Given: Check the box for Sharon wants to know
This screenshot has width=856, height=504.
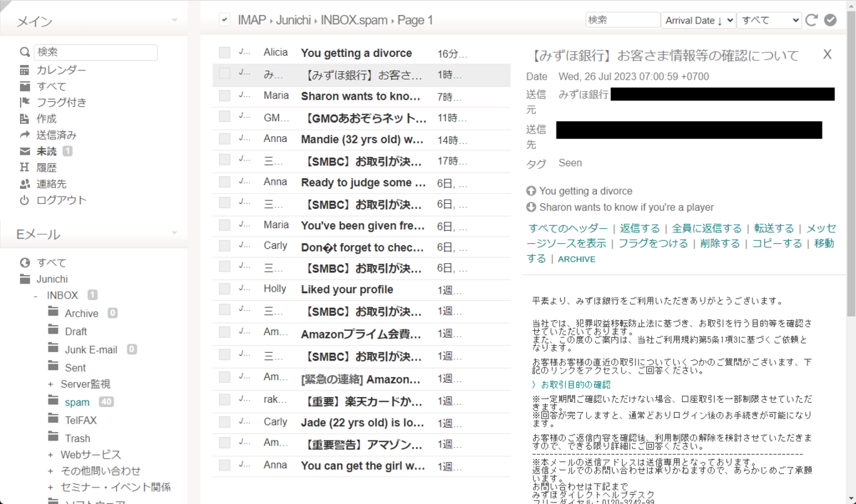Looking at the screenshot, I should (x=225, y=96).
